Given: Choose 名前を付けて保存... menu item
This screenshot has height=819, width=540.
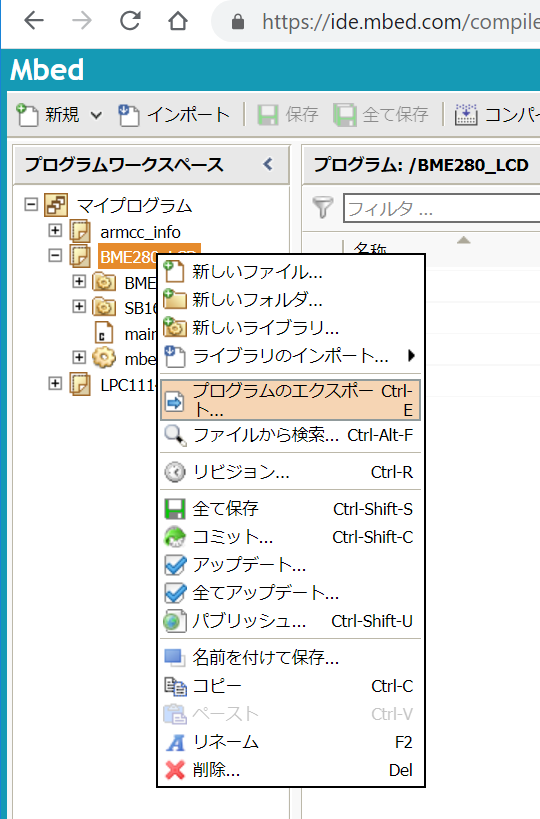Looking at the screenshot, I should [290, 658].
